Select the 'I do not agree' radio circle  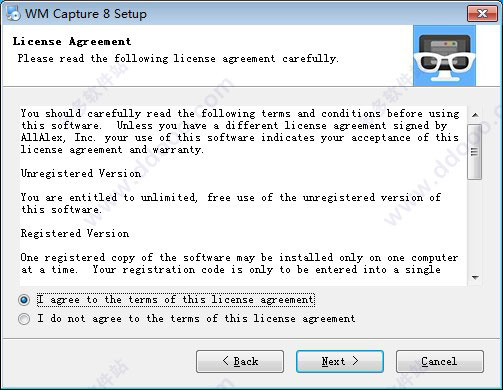coord(24,319)
